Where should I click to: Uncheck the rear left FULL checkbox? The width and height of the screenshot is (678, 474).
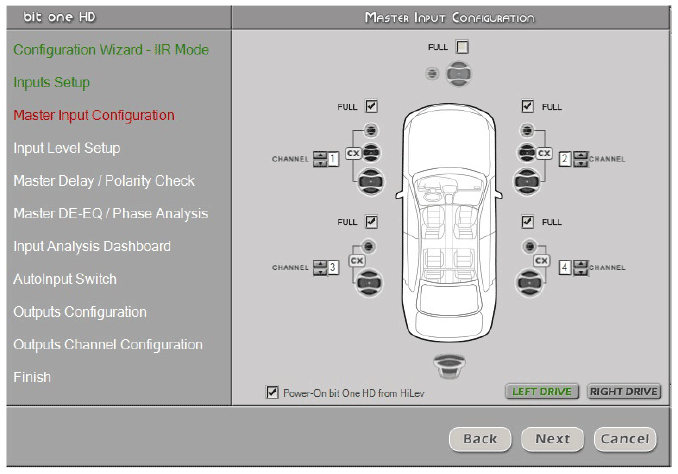371,222
